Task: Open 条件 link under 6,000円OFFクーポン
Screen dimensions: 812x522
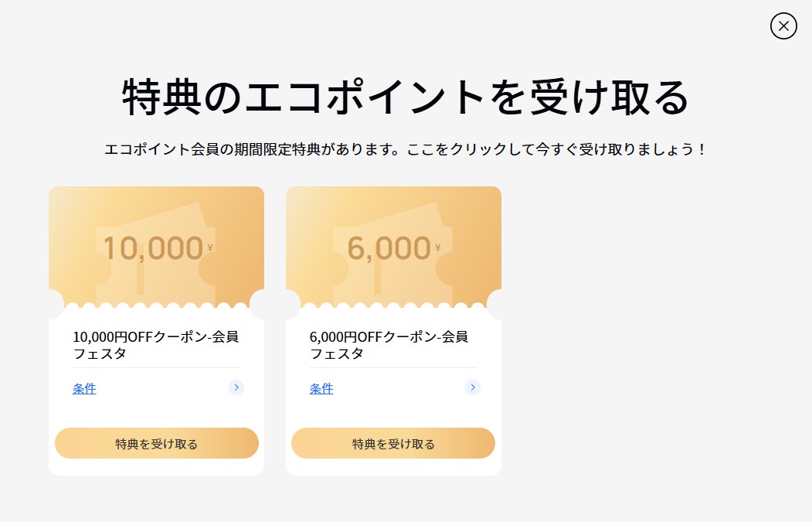Action: click(321, 388)
